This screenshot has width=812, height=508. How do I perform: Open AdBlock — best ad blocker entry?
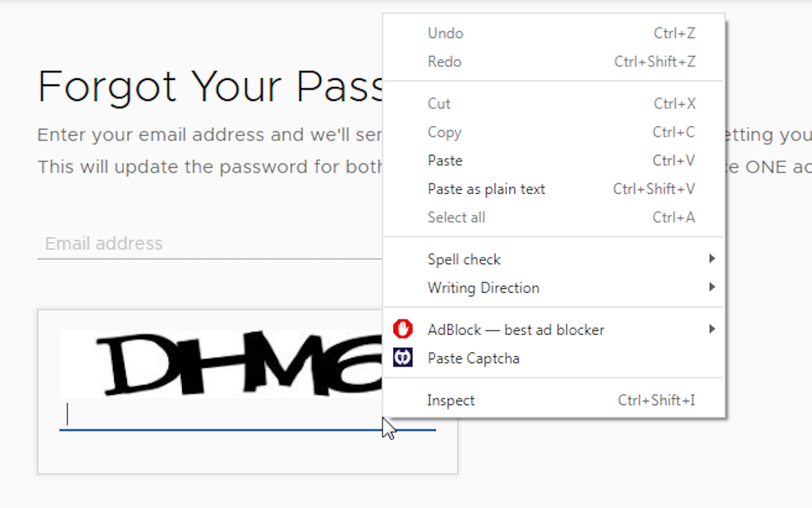(554, 330)
